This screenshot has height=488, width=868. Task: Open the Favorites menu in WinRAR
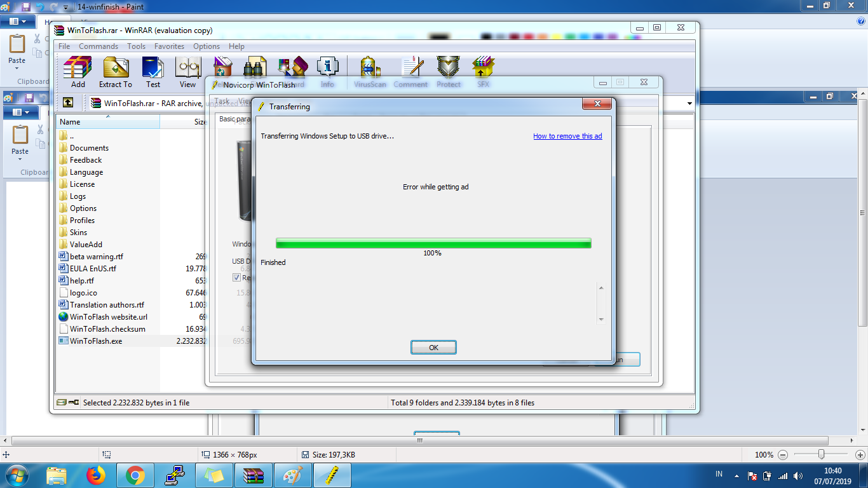(x=170, y=46)
